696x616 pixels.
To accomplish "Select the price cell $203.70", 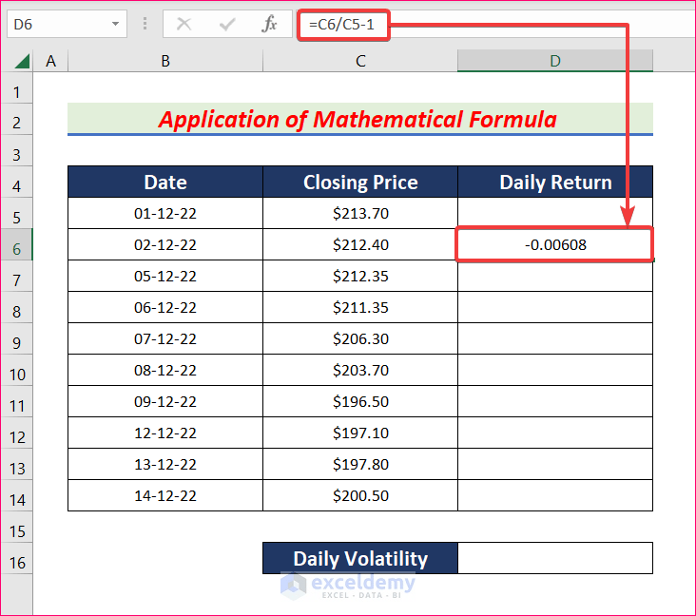I will point(360,370).
